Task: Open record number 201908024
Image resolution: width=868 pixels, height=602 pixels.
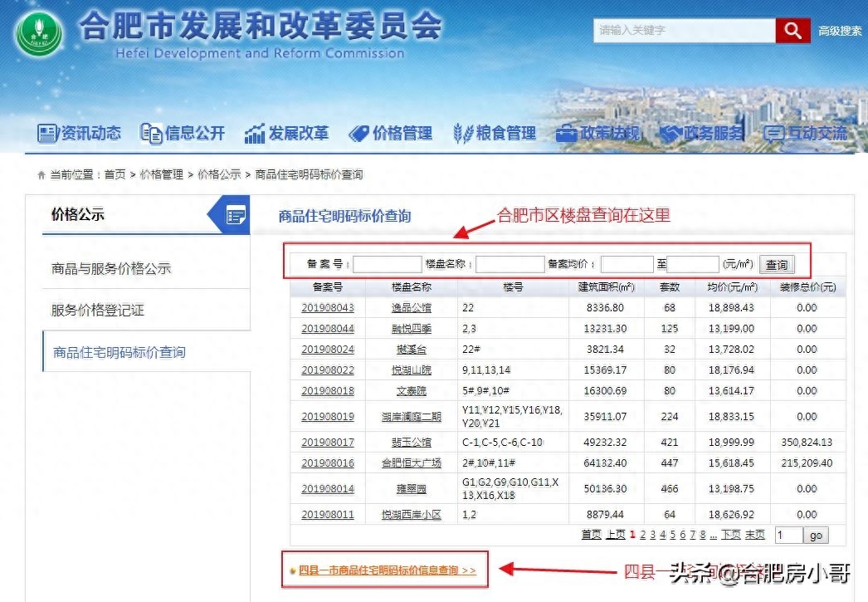Action: tap(328, 350)
